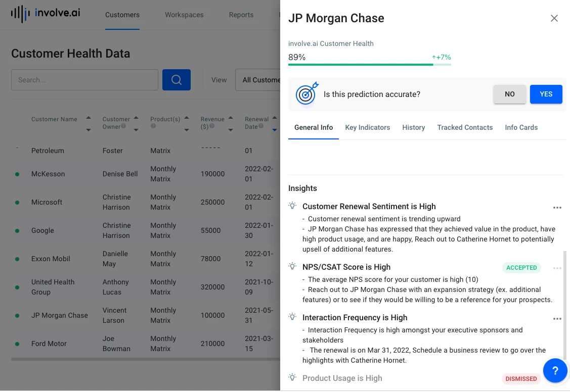Viewport: 570px width, 392px height.
Task: Sort Revenue column descending
Action: (231, 130)
